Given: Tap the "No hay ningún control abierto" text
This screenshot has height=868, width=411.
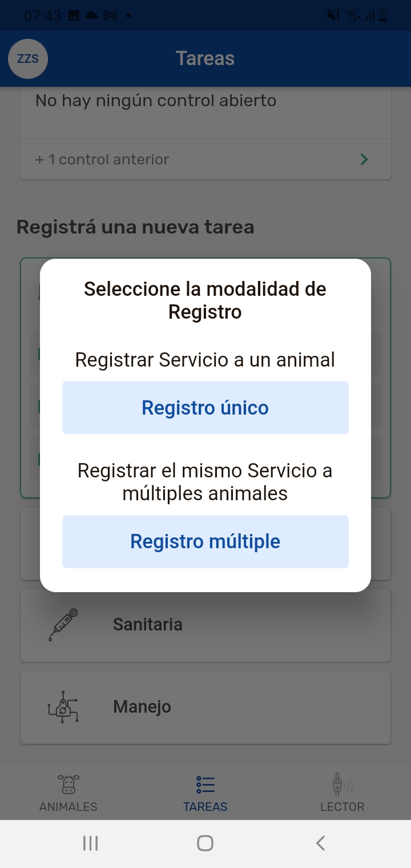Looking at the screenshot, I should pyautogui.click(x=156, y=101).
